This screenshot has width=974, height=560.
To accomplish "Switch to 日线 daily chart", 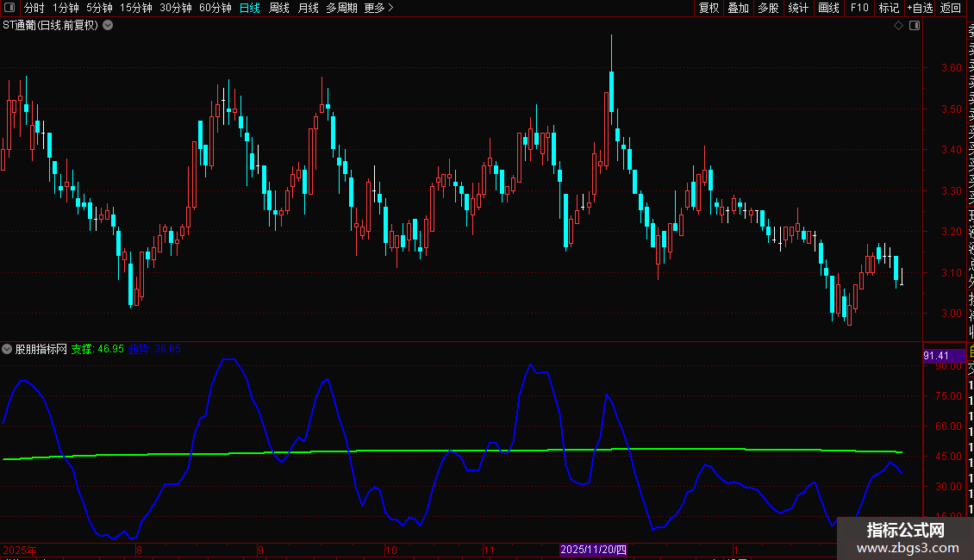I will coord(250,8).
